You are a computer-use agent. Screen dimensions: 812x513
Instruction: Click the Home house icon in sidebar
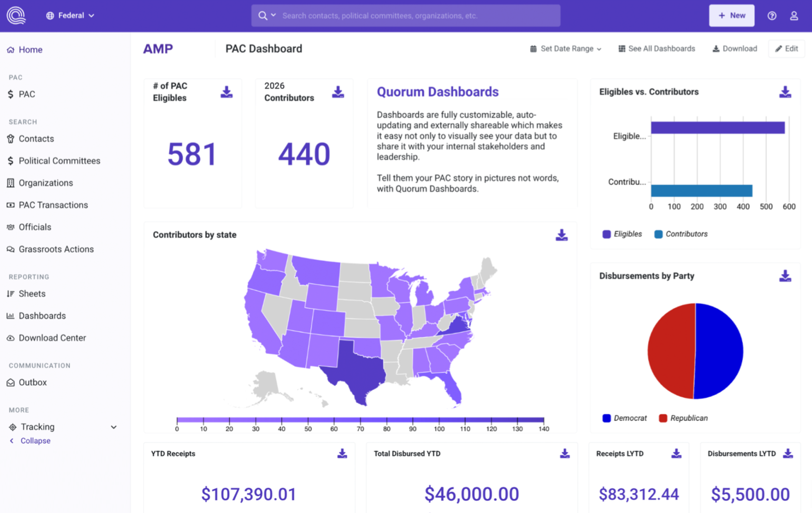pos(10,50)
